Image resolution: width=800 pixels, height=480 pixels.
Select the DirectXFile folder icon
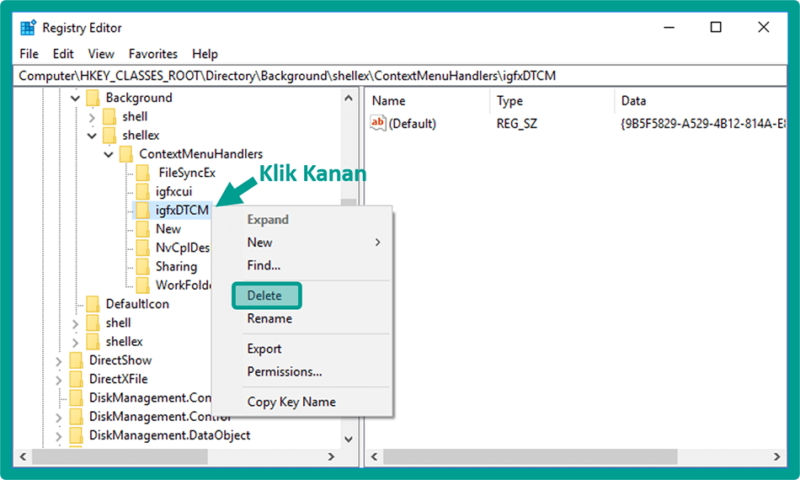[x=76, y=379]
